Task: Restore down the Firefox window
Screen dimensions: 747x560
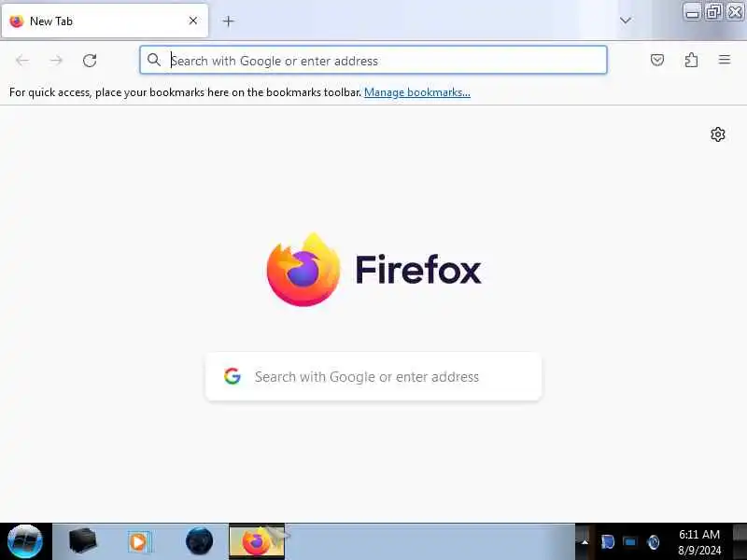Action: click(x=713, y=11)
